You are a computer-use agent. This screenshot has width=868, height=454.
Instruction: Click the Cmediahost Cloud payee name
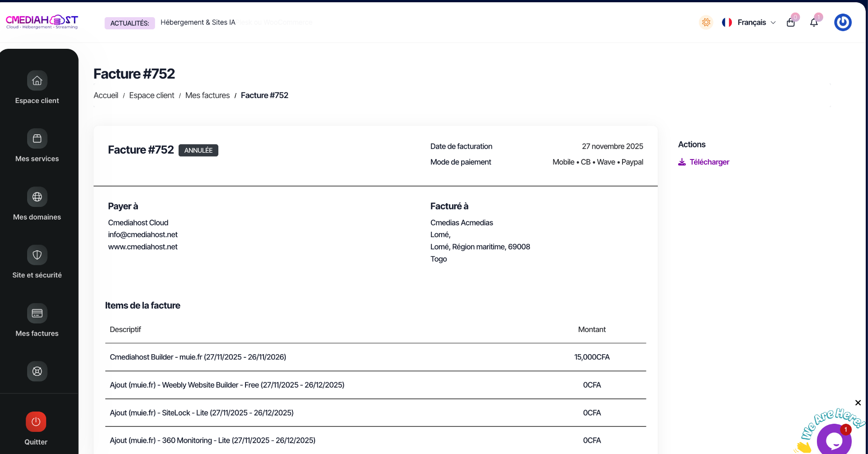[138, 223]
